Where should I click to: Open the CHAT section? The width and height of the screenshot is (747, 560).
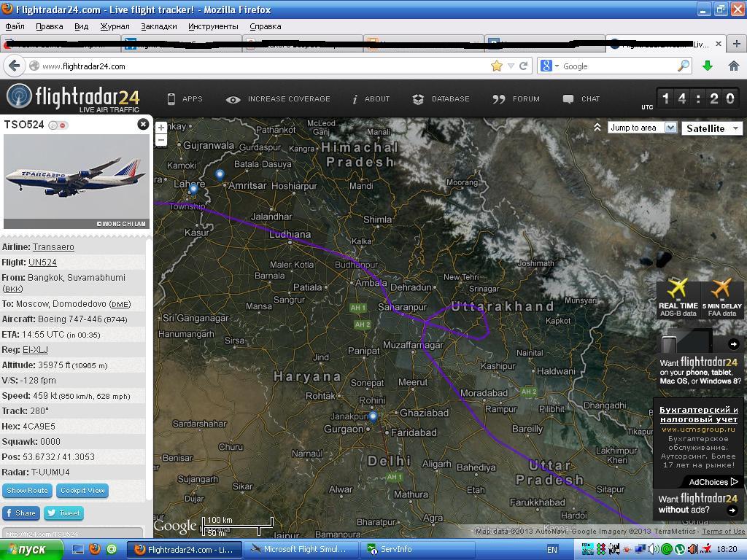[x=581, y=99]
